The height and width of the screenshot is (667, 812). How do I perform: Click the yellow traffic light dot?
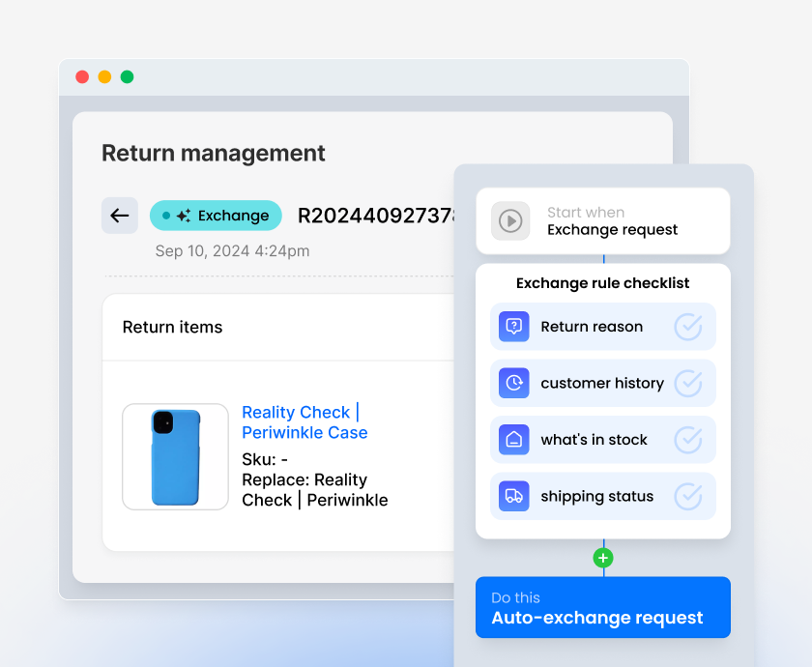104,76
